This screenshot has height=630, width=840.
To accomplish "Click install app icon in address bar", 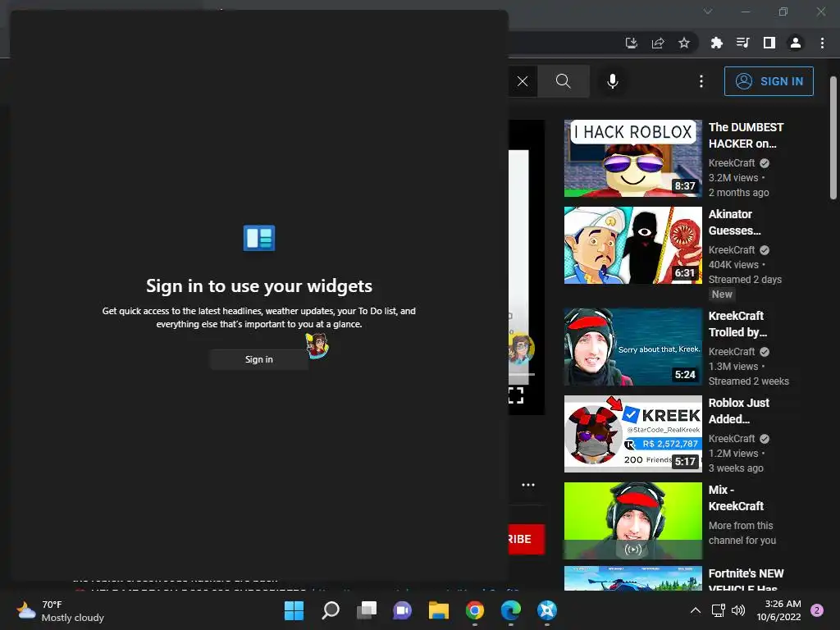I will 632,43.
